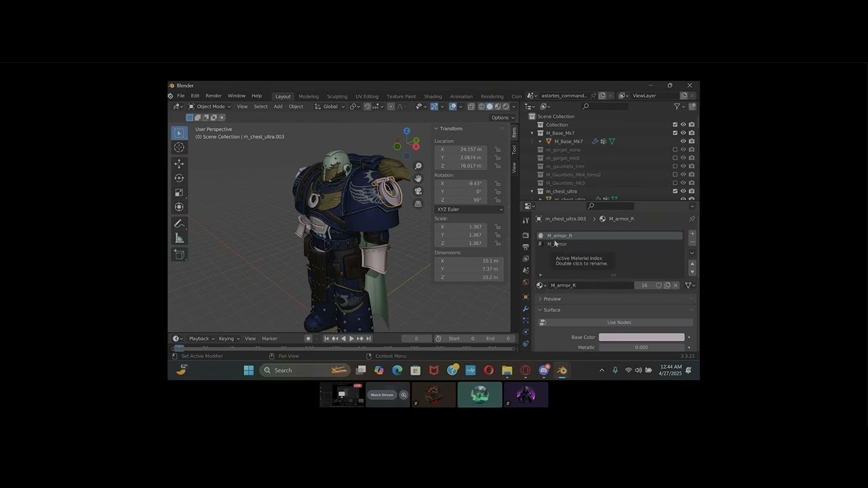Toggle render camera icon for M_Gauntlets_Mk3
868x488 pixels.
691,183
